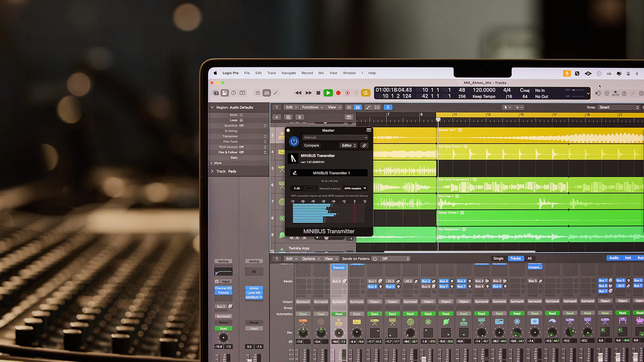Expand the More disclosure in Region inspector
Image resolution: width=644 pixels, height=362 pixels.
click(x=212, y=163)
